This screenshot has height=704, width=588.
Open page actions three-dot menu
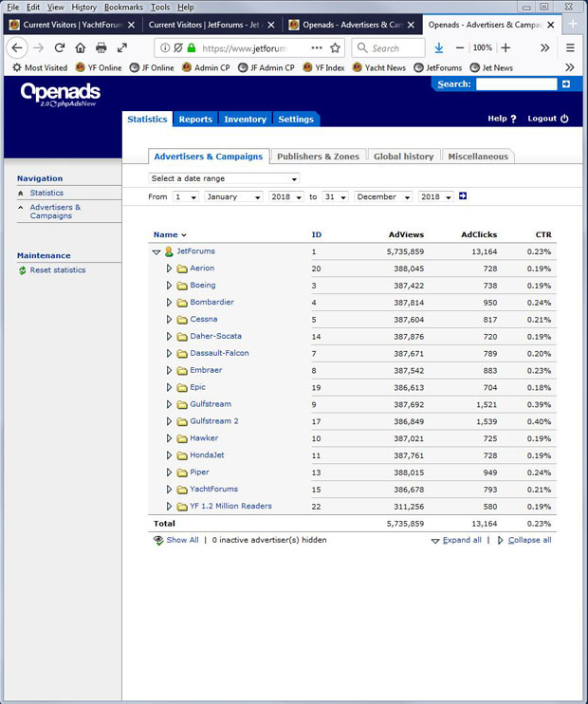pos(317,47)
